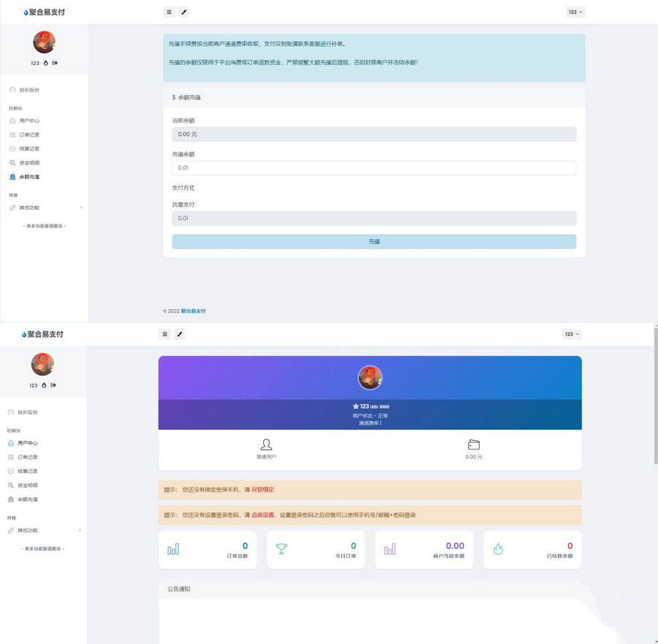The width and height of the screenshot is (658, 644).
Task: Open the red 尽快绑定 link
Action: [x=262, y=490]
